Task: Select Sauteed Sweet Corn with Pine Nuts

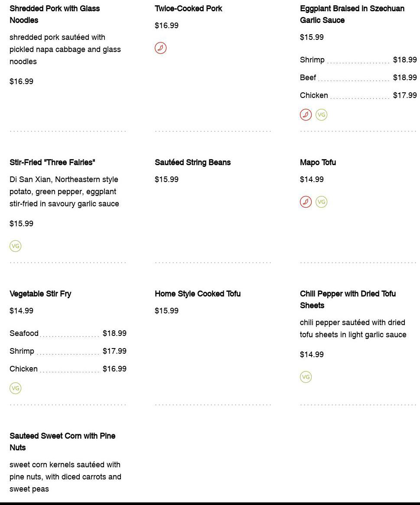Action: [x=62, y=442]
